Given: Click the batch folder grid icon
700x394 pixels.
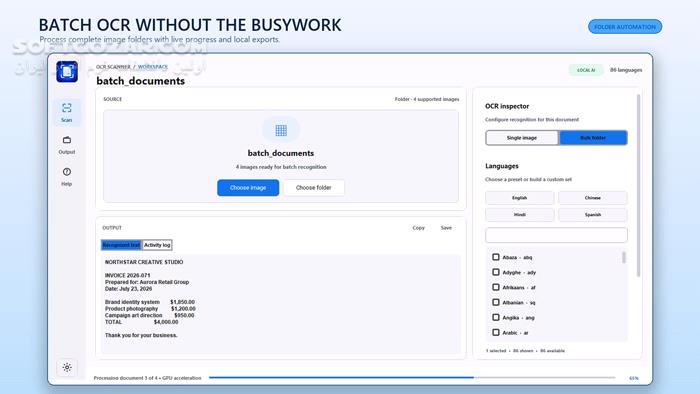Looking at the screenshot, I should click(x=281, y=130).
